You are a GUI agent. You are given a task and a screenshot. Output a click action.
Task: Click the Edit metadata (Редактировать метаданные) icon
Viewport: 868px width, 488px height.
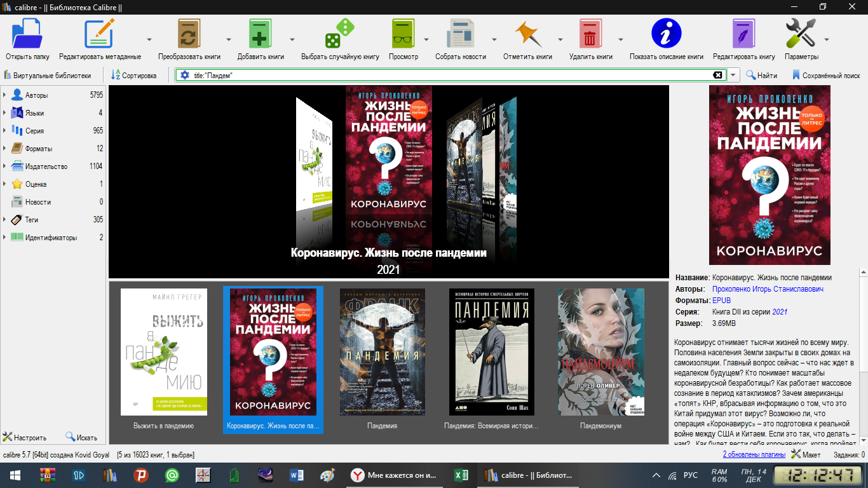pos(99,33)
